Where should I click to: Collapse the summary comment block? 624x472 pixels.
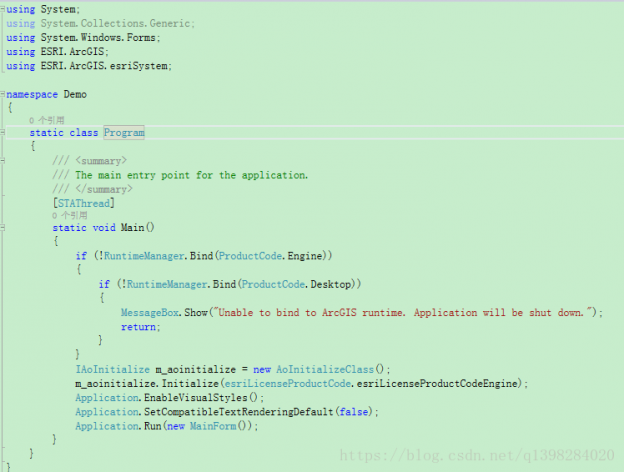point(3,160)
